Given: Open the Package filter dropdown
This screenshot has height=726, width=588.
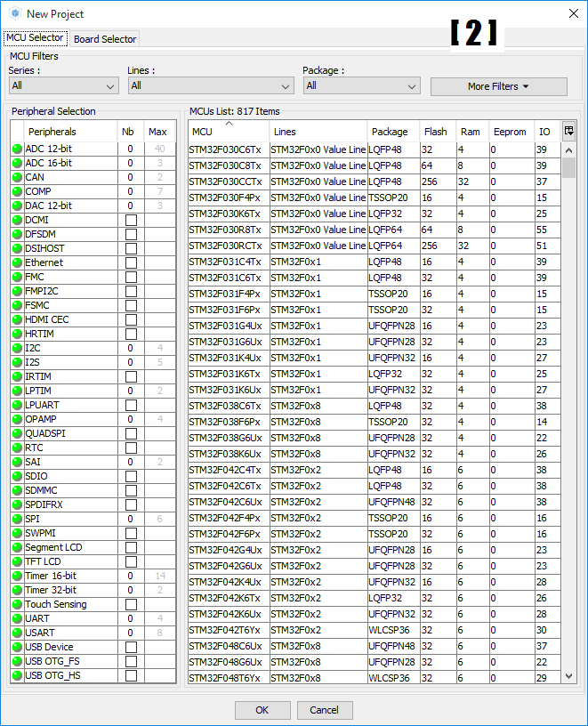Looking at the screenshot, I should (x=360, y=86).
